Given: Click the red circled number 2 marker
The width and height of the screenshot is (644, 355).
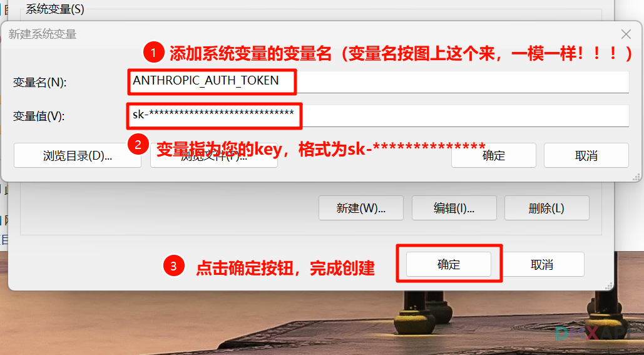Looking at the screenshot, I should click(138, 145).
